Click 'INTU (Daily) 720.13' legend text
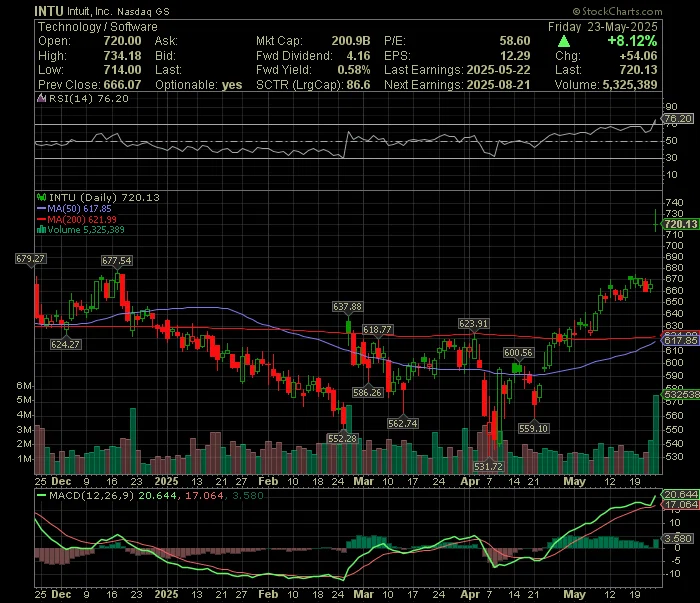The image size is (700, 603). point(104,197)
